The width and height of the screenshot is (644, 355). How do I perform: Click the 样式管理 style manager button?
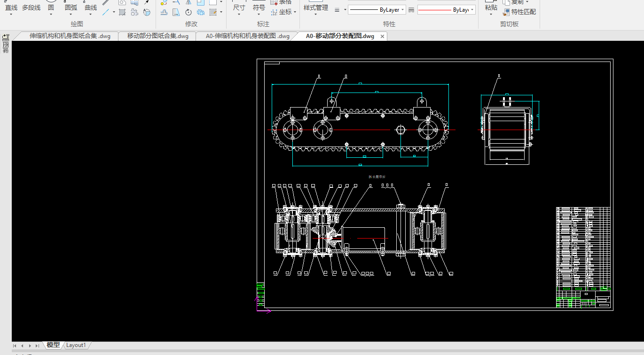315,8
